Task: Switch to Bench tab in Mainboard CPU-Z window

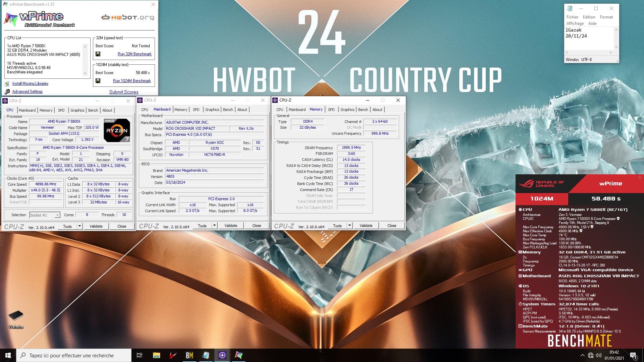Action: tap(228, 110)
